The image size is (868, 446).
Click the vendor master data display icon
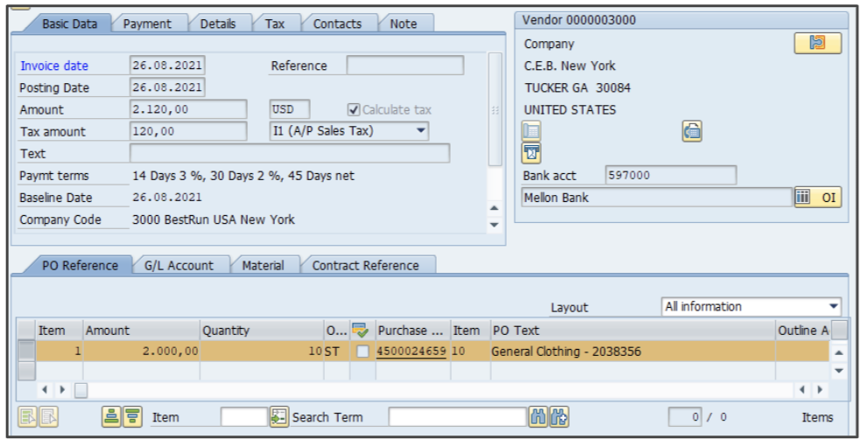(817, 43)
